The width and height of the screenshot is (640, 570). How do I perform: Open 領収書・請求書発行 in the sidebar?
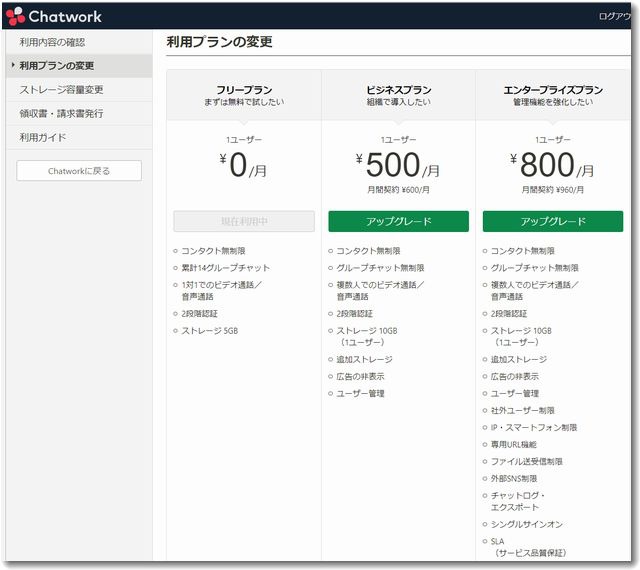[61, 113]
